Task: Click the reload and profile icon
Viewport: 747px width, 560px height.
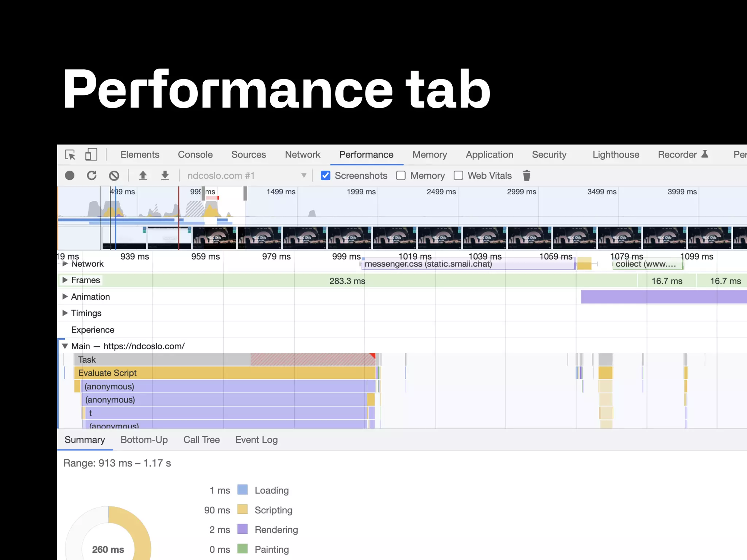Action: pyautogui.click(x=92, y=176)
